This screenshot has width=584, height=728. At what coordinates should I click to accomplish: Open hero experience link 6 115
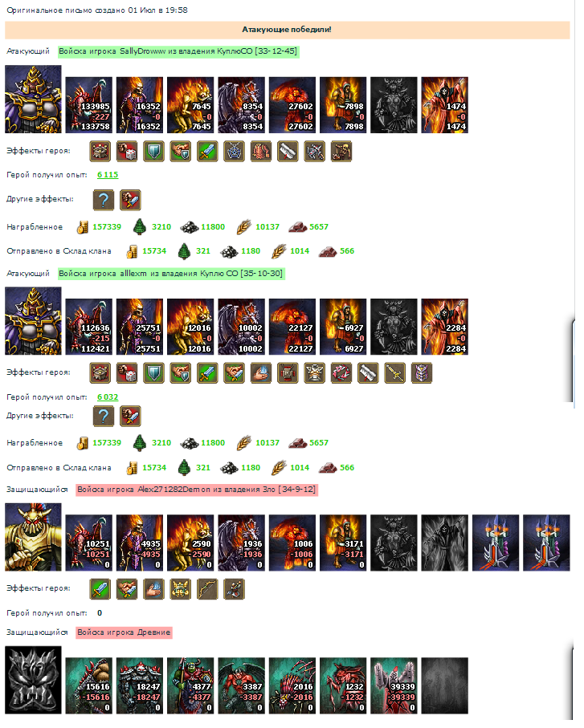pos(108,177)
